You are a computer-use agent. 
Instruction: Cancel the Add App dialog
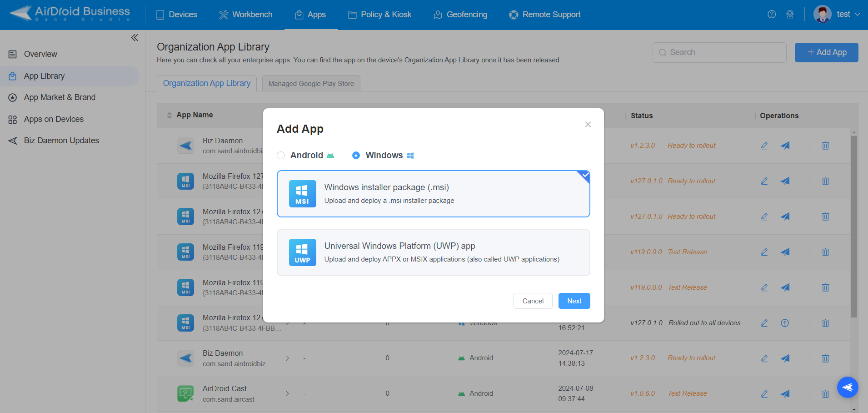pos(533,301)
